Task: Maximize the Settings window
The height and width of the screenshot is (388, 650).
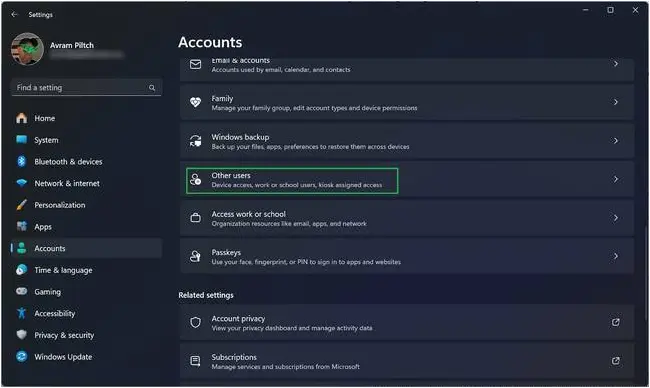Action: pyautogui.click(x=610, y=10)
